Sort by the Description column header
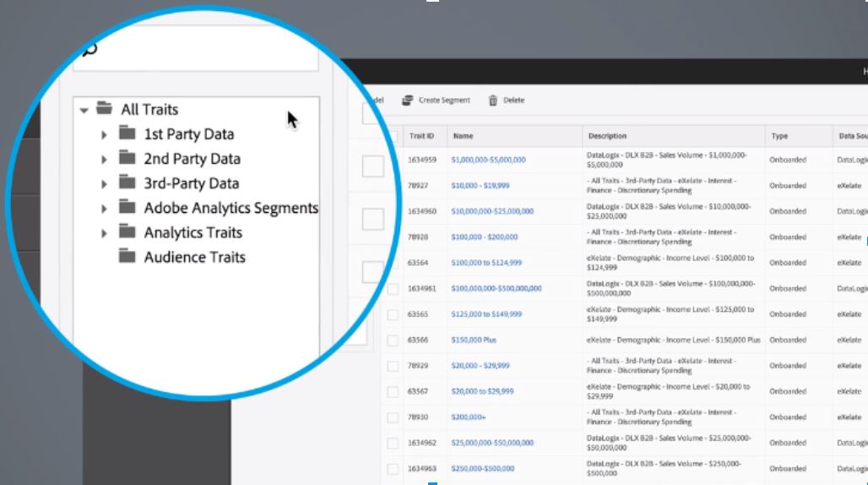Image resolution: width=868 pixels, height=485 pixels. 607,136
